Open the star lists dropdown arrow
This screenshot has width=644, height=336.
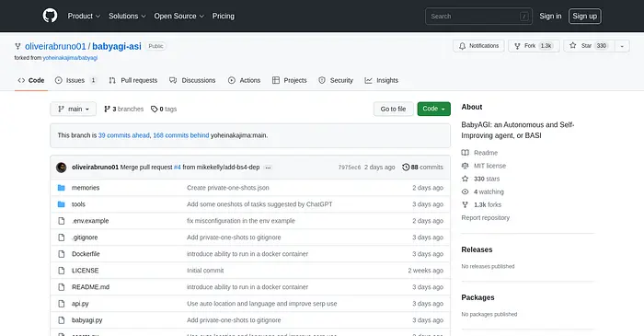[622, 46]
